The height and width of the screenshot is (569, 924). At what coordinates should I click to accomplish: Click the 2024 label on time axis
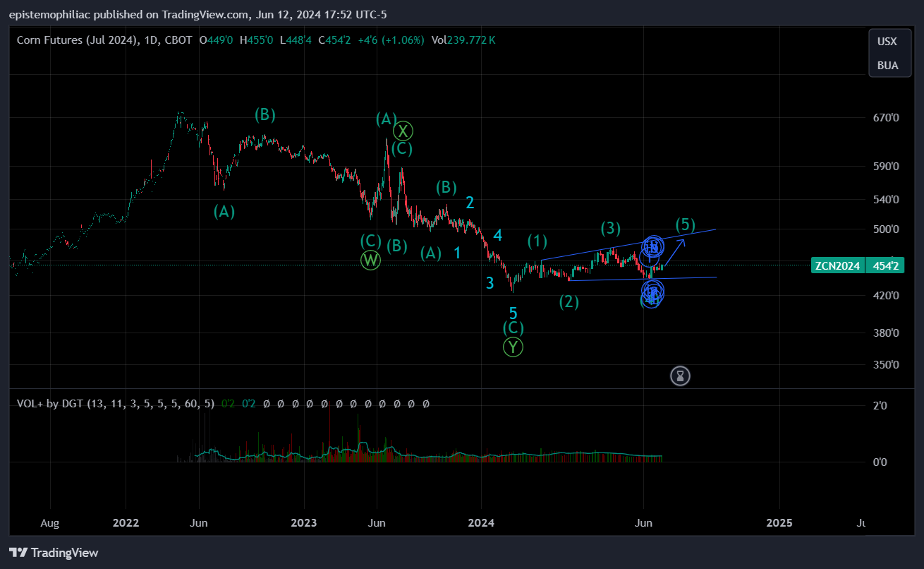tap(482, 523)
